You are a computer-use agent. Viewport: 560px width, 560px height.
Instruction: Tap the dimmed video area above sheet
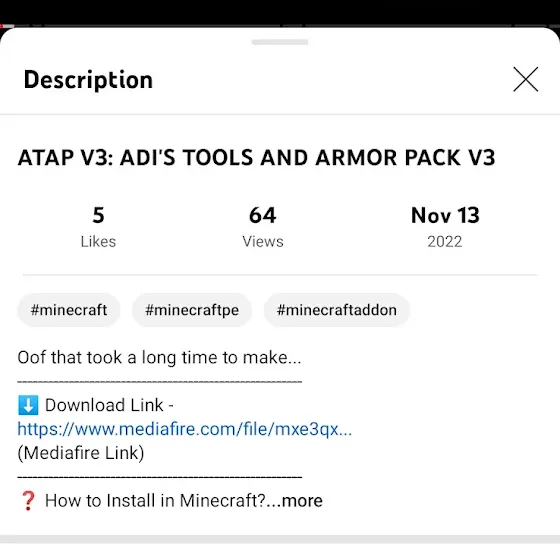[280, 12]
